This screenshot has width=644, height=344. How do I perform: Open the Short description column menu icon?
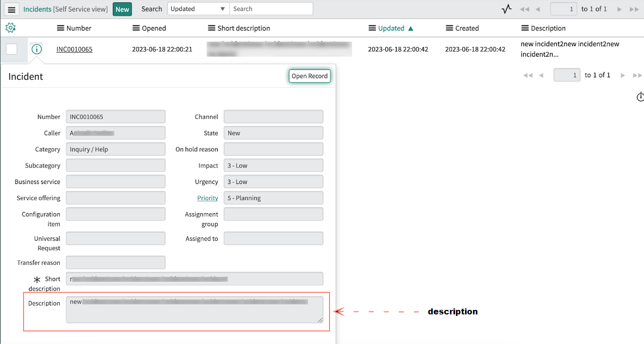click(x=212, y=29)
